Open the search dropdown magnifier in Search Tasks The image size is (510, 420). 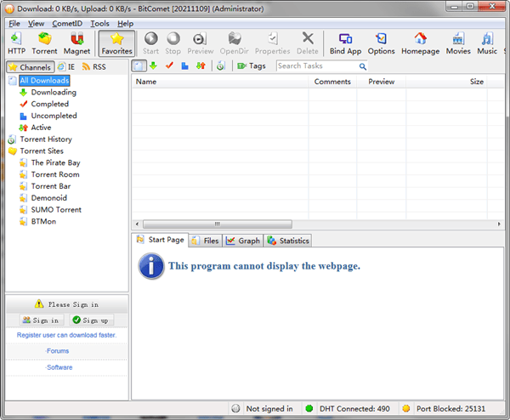click(363, 66)
